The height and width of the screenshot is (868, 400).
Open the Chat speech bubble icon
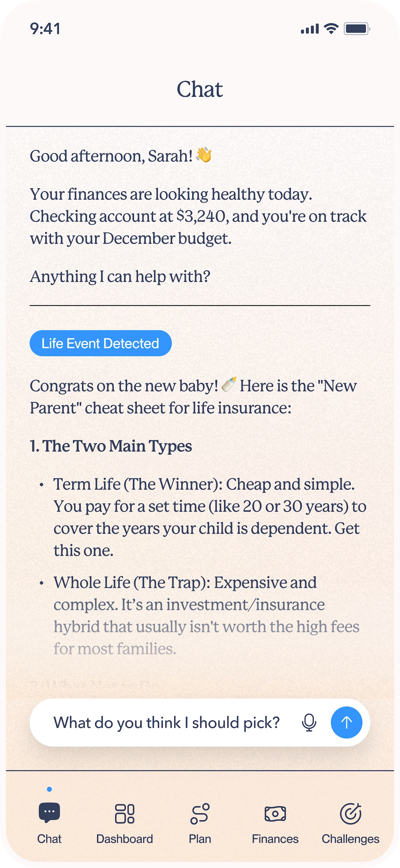[49, 813]
